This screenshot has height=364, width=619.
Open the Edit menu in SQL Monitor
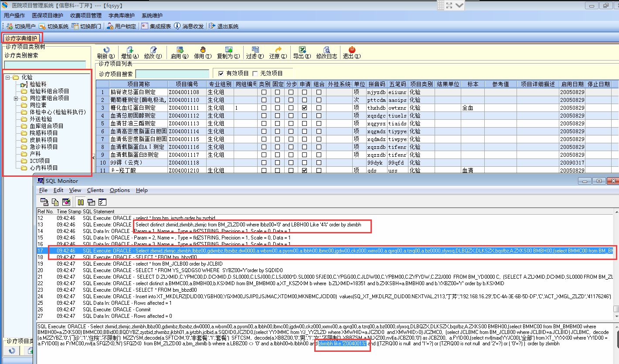58,190
